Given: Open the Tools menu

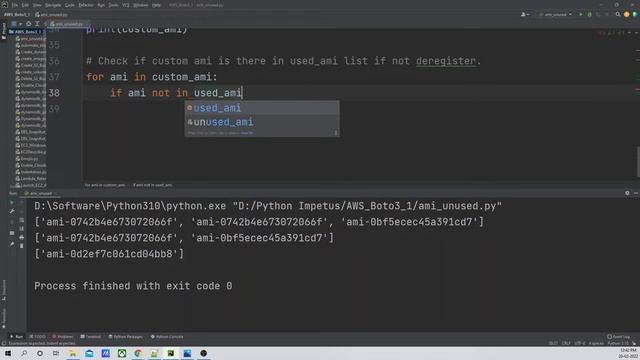Looking at the screenshot, I should click(x=113, y=5).
